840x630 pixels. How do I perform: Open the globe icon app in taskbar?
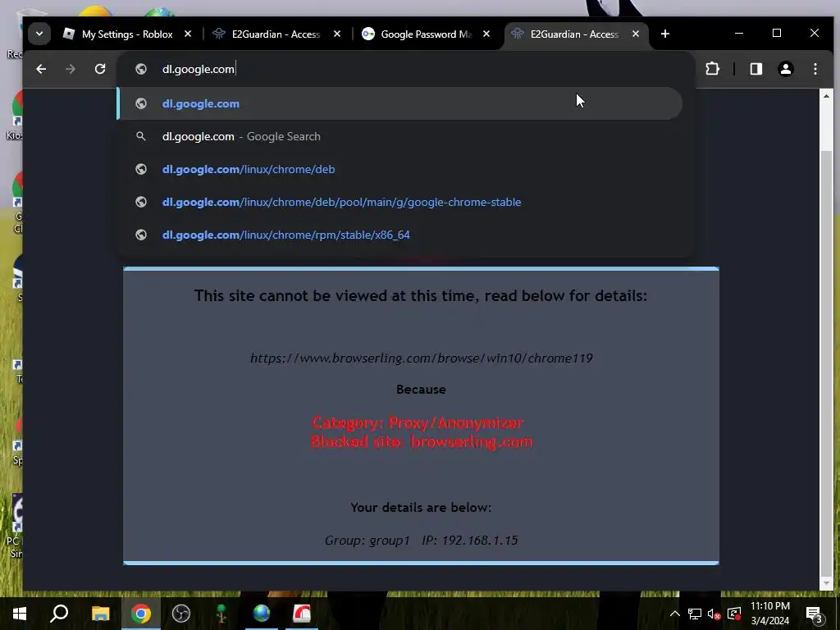(x=262, y=614)
